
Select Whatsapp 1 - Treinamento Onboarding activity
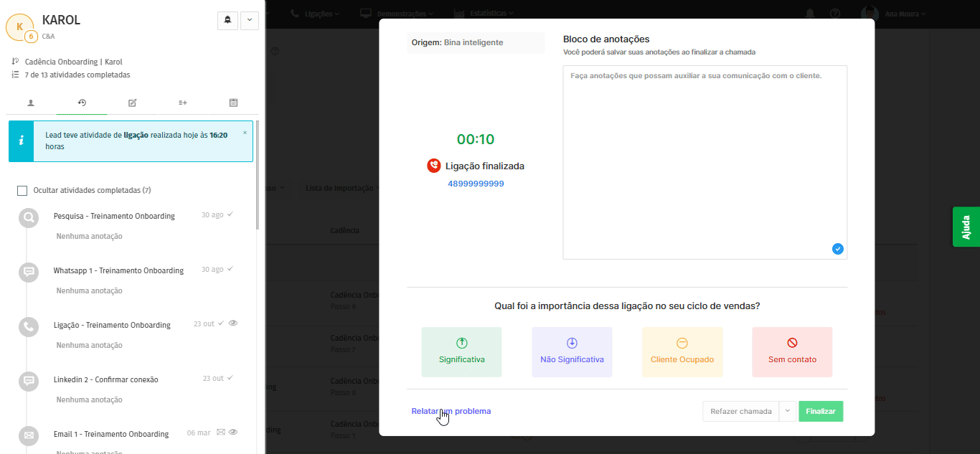(118, 270)
